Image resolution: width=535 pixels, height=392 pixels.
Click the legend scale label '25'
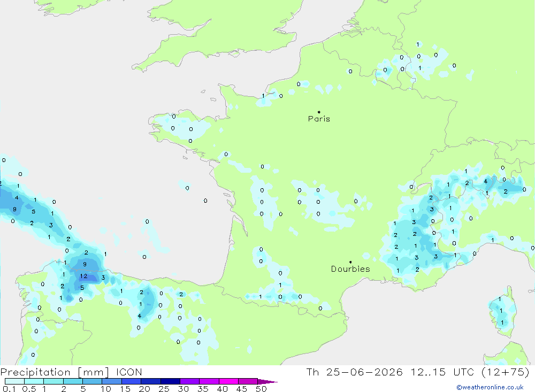click(x=164, y=389)
